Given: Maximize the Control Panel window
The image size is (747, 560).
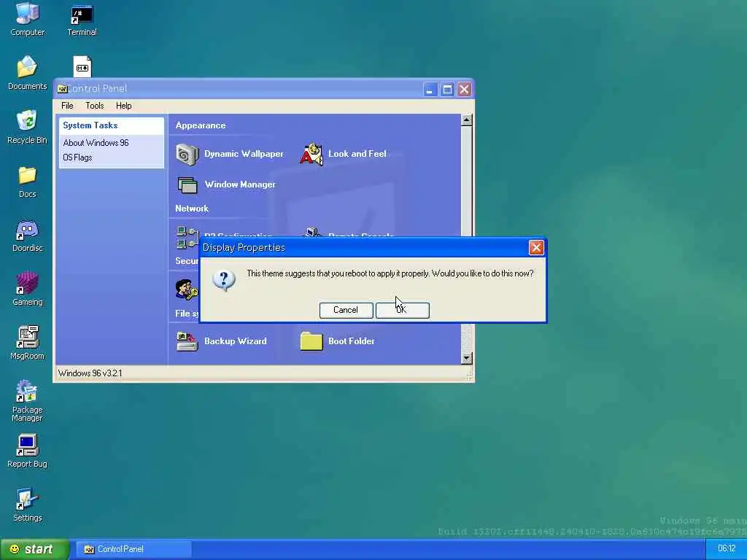Looking at the screenshot, I should (x=447, y=89).
